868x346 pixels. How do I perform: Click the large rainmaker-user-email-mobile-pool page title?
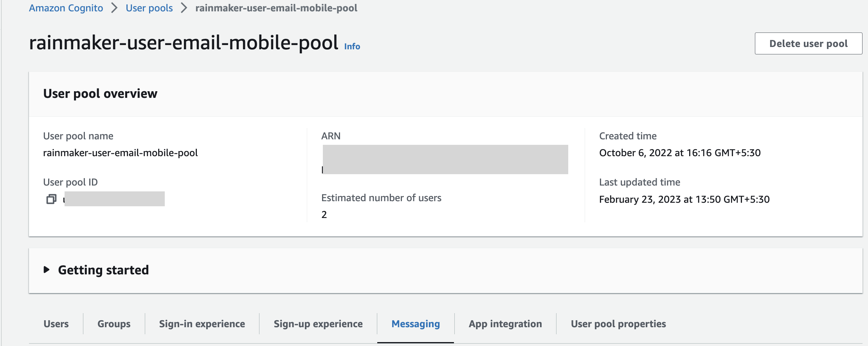tap(184, 42)
